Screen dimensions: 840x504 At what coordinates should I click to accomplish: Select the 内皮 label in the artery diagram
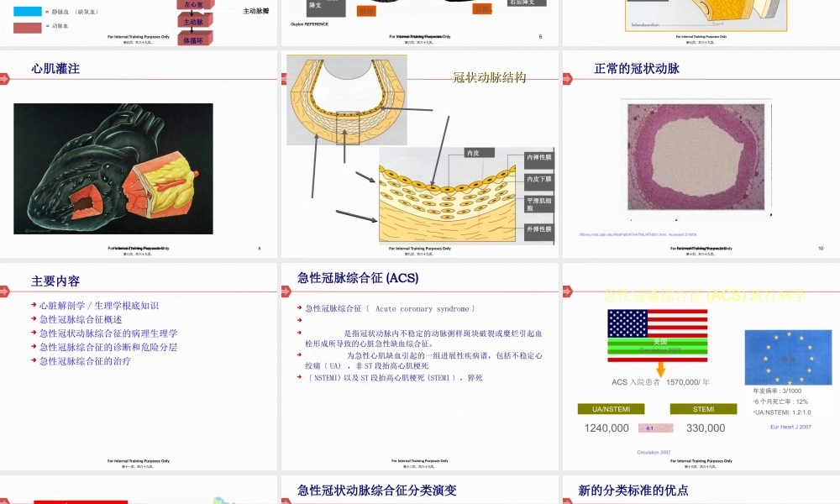coord(479,153)
